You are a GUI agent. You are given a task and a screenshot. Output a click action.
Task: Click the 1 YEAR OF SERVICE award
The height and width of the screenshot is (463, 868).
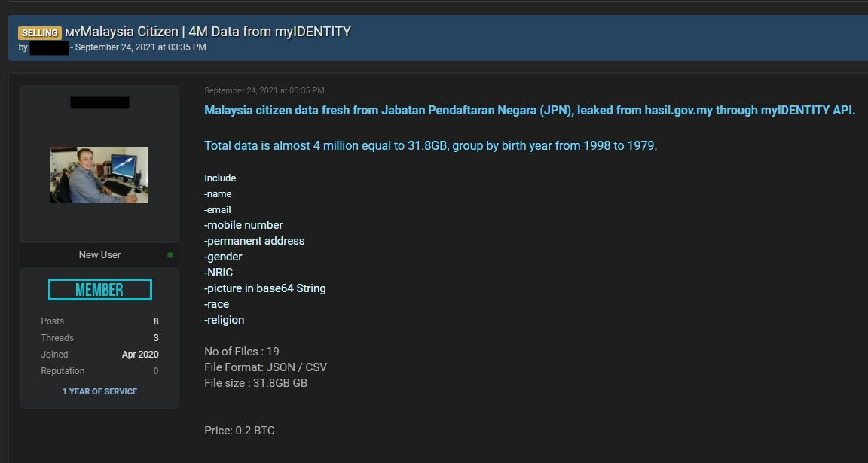tap(99, 391)
